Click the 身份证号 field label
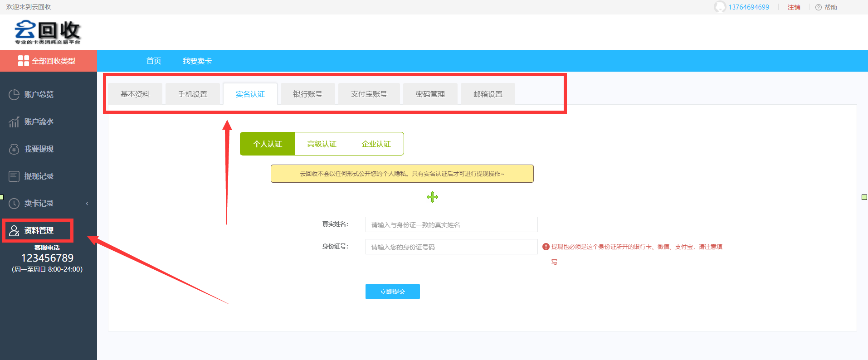 [335, 246]
